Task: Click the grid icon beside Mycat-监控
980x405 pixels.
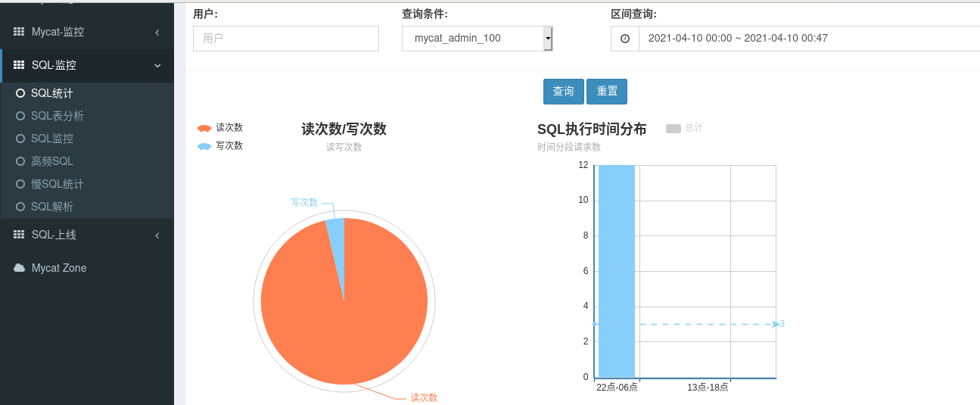Action: [19, 32]
